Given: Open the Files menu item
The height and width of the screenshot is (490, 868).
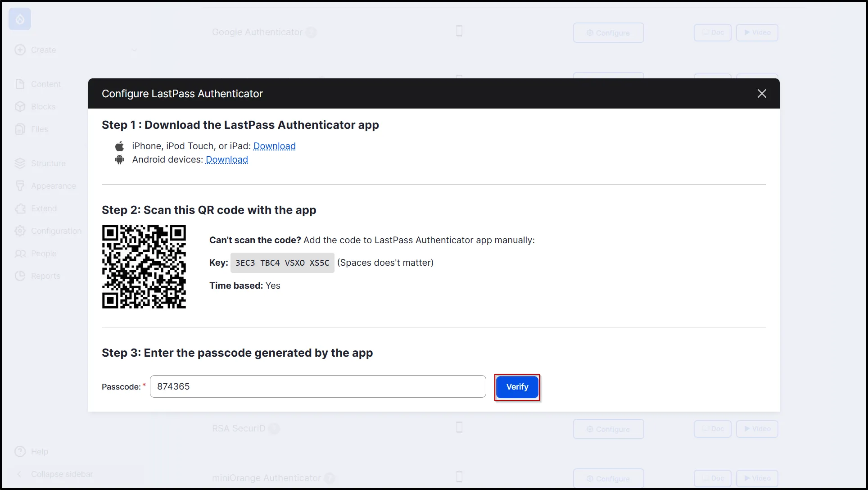Looking at the screenshot, I should click(40, 129).
